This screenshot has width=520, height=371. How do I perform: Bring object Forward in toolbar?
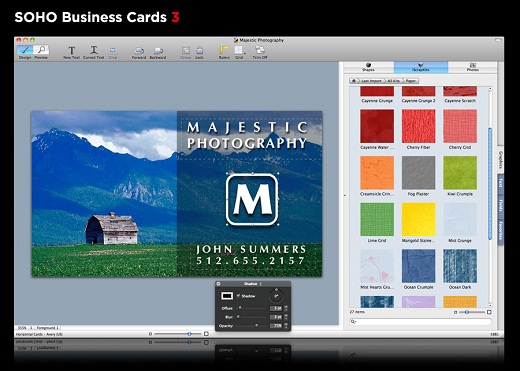point(139,51)
